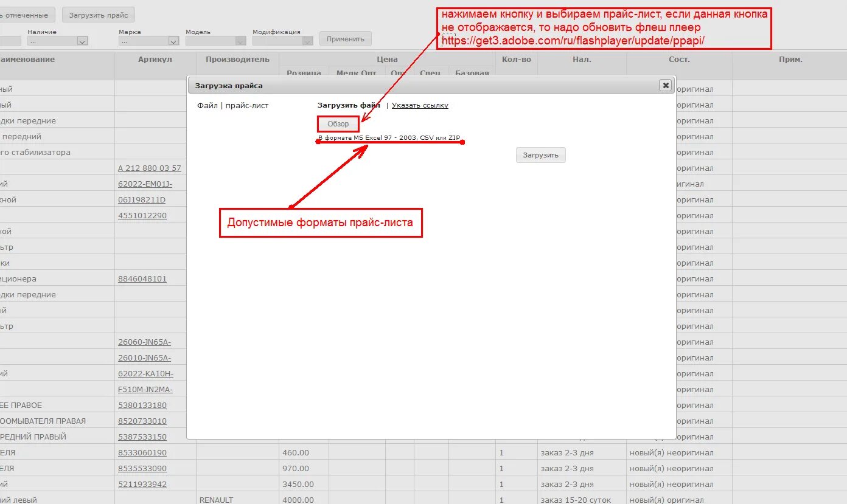The width and height of the screenshot is (847, 504).
Task: Click the Прим. column header
Action: click(790, 60)
